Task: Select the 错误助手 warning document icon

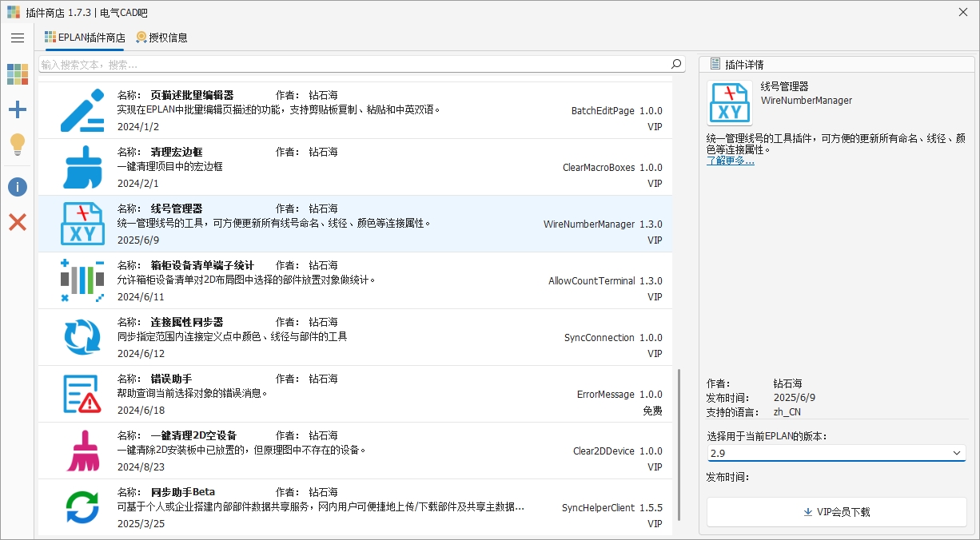Action: [82, 394]
